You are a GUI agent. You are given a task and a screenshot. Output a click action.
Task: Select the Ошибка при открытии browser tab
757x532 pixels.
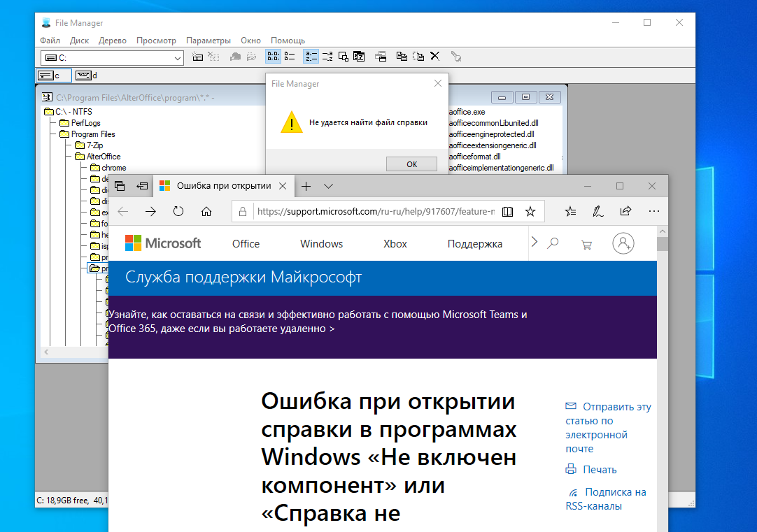click(223, 186)
